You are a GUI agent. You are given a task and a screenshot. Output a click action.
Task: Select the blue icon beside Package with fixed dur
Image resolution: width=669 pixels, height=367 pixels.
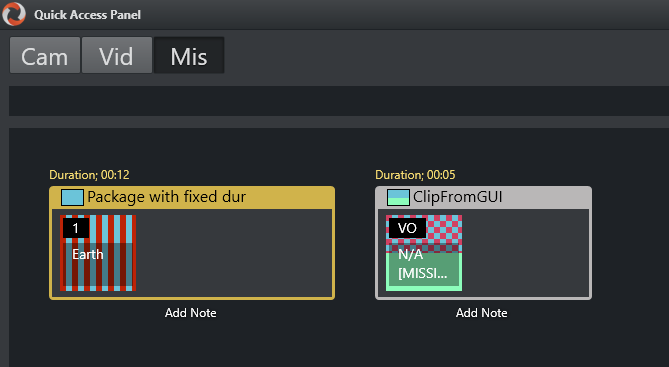pyautogui.click(x=72, y=197)
